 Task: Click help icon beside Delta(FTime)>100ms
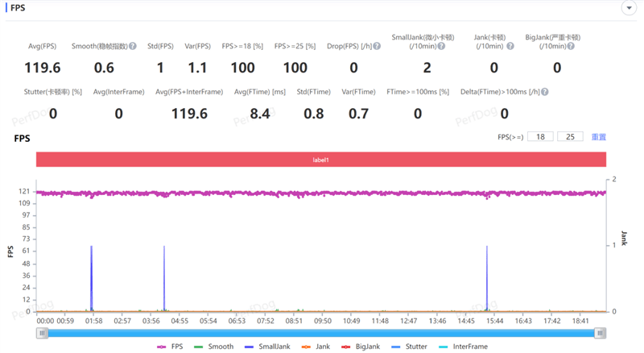pos(545,92)
